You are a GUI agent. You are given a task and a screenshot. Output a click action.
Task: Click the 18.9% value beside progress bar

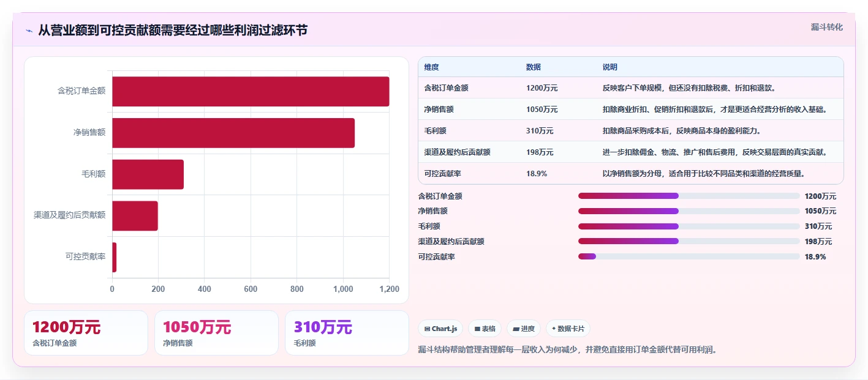coord(815,256)
